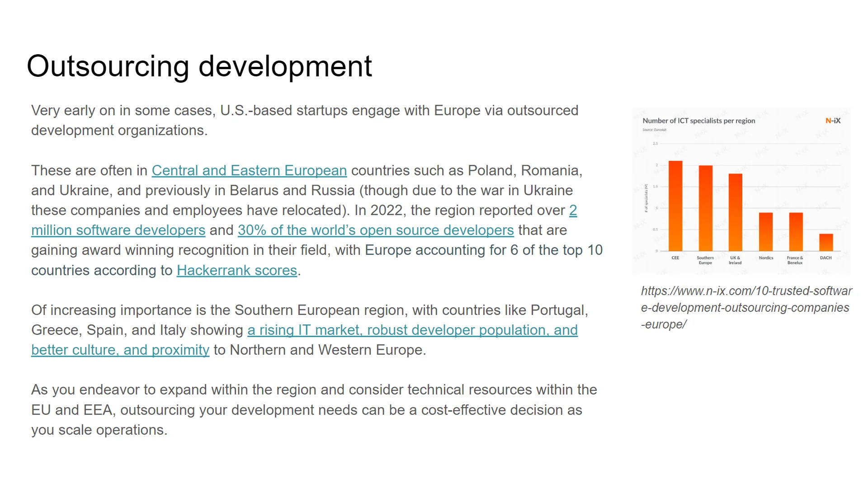Screen dimensions: 868x488
Task: Open the Central and Eastern European link
Action: click(x=249, y=171)
